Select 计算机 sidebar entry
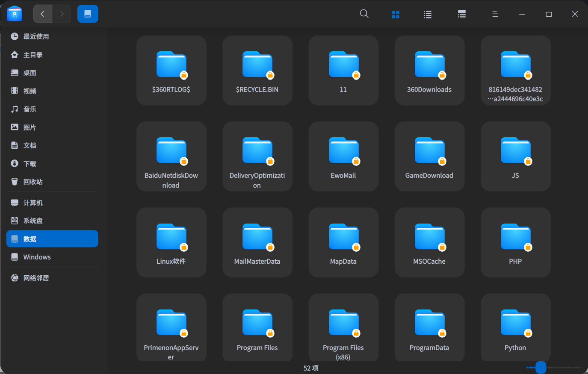Image resolution: width=588 pixels, height=374 pixels. coord(52,203)
